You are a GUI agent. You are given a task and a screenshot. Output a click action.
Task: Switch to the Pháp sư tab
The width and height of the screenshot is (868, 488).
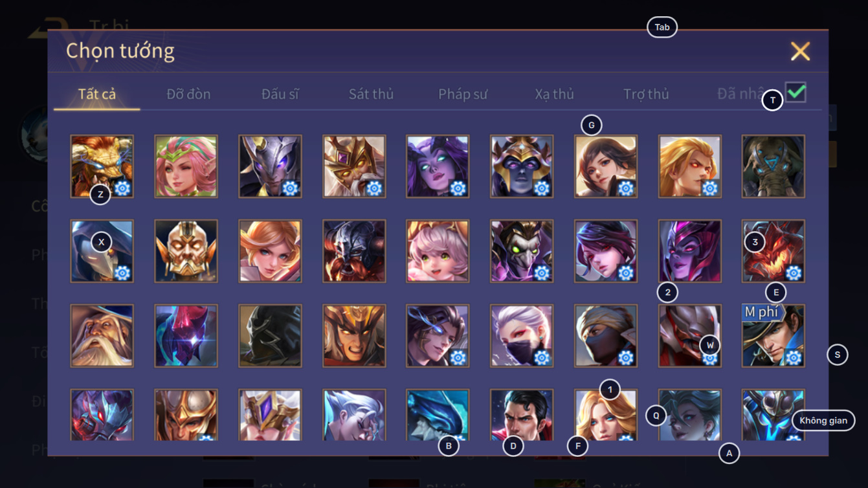click(x=463, y=94)
